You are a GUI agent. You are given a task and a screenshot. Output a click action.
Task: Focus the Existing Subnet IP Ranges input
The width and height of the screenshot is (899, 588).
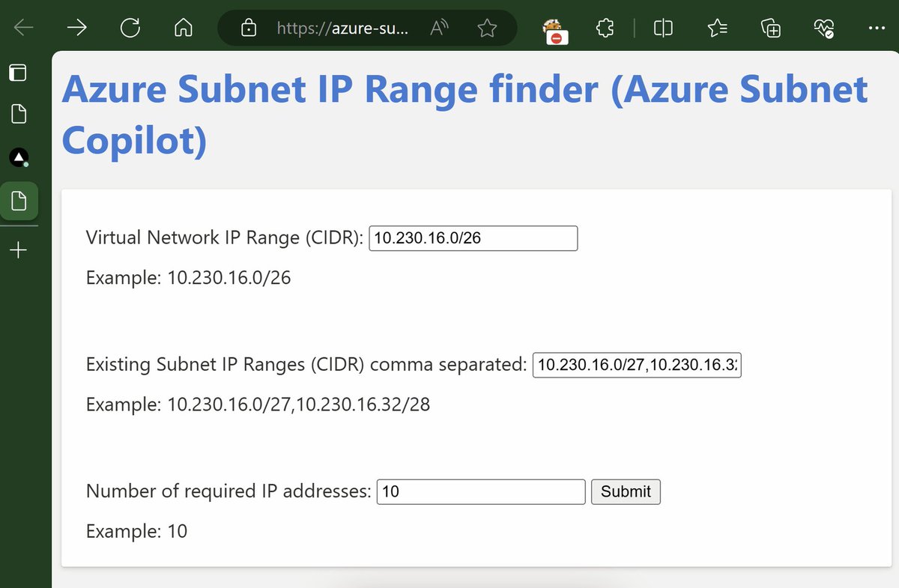(637, 365)
